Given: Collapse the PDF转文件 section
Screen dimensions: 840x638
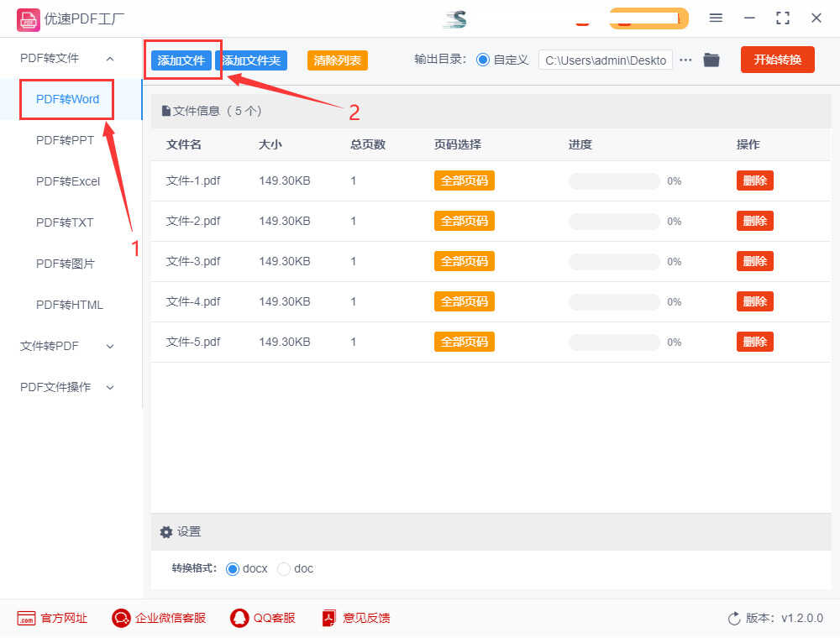Looking at the screenshot, I should (110, 58).
